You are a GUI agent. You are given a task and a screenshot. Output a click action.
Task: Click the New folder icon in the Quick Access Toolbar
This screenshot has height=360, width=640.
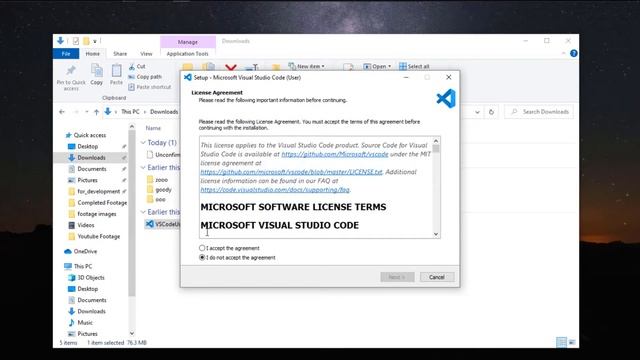point(86,41)
